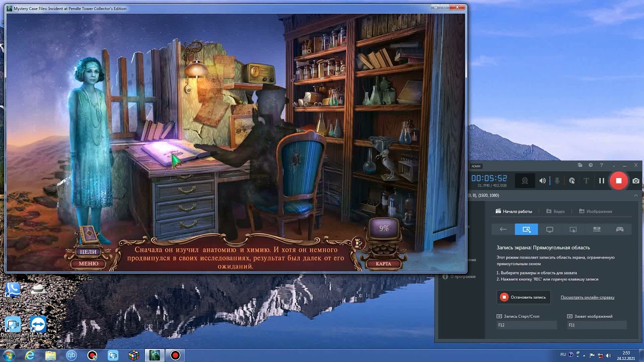Open Bandicam help question mark

pos(601,165)
